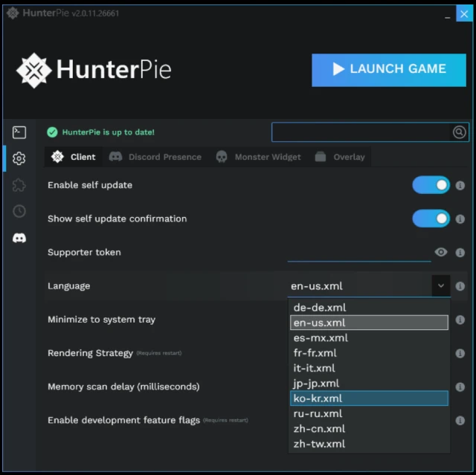476x475 pixels.
Task: Switch to the Client tab
Action: point(74,157)
